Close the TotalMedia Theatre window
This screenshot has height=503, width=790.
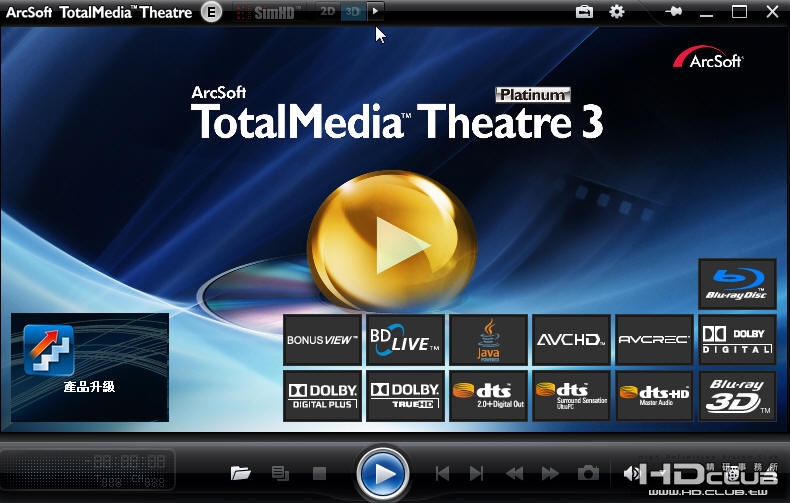pyautogui.click(x=772, y=11)
